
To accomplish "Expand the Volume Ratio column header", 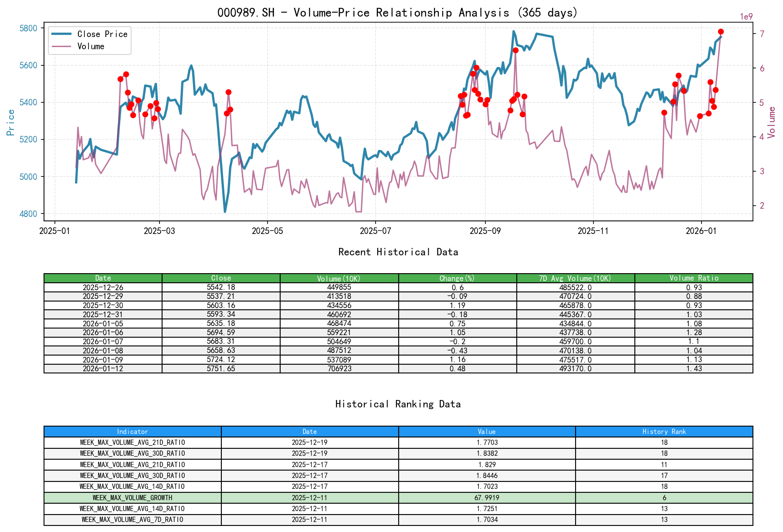I will click(x=695, y=278).
